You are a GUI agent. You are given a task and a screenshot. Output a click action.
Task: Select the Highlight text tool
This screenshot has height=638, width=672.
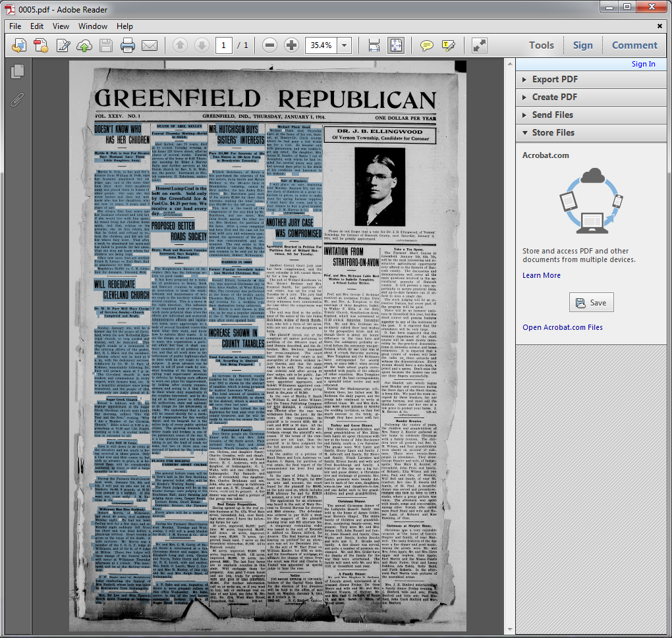coord(448,45)
